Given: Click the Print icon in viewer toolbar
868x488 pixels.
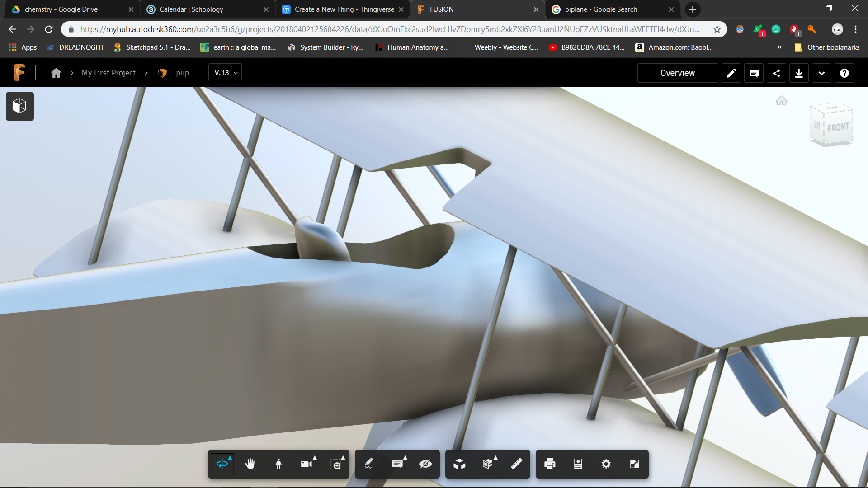Looking at the screenshot, I should 550,464.
